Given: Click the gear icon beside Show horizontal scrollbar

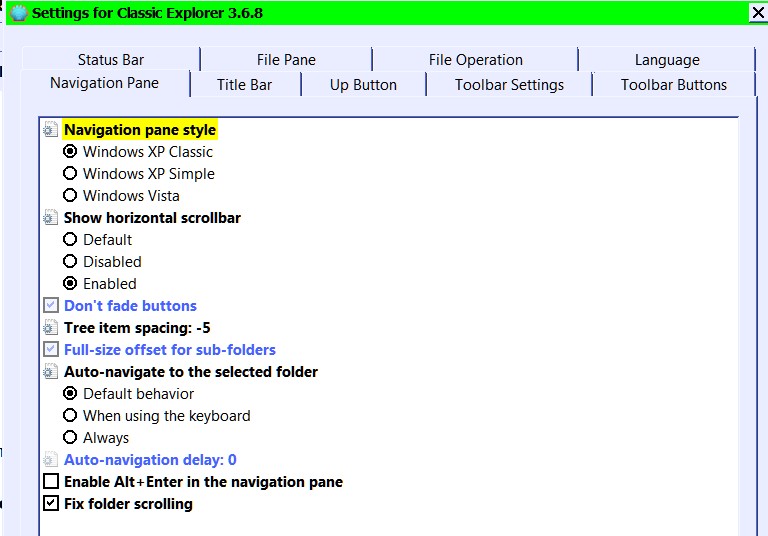Looking at the screenshot, I should (x=50, y=218).
